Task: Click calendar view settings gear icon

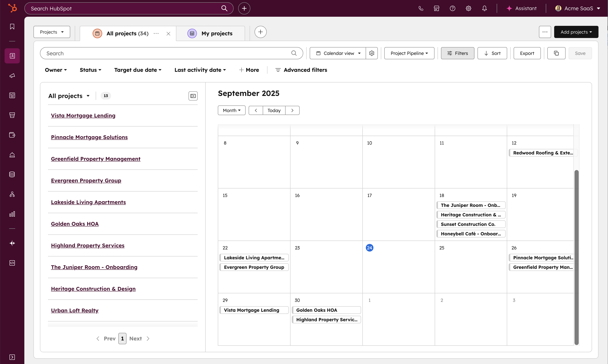Action: coord(372,53)
